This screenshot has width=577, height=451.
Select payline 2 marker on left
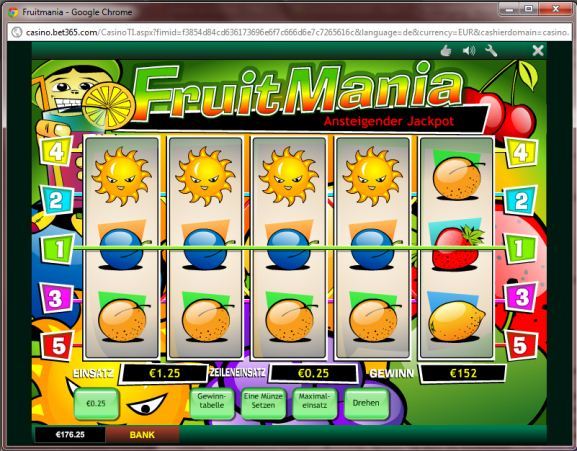56,200
